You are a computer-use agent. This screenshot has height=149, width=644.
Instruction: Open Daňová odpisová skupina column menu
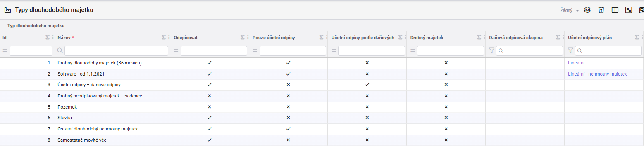pos(563,37)
